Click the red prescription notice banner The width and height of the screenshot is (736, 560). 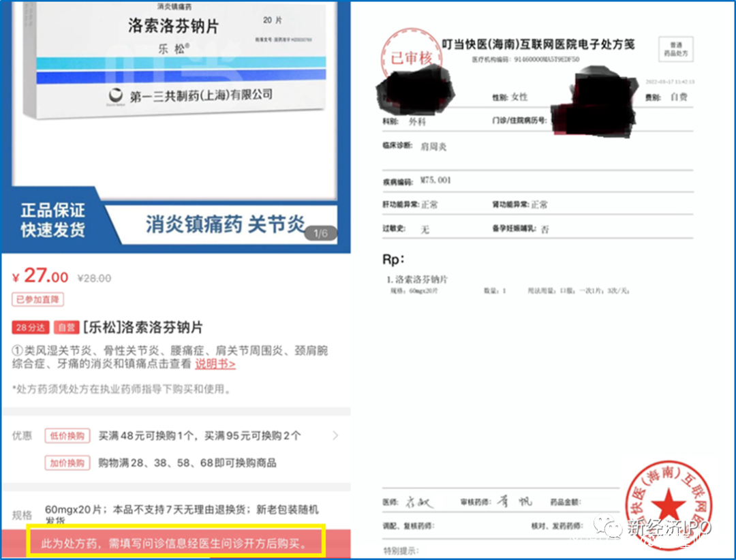176,544
